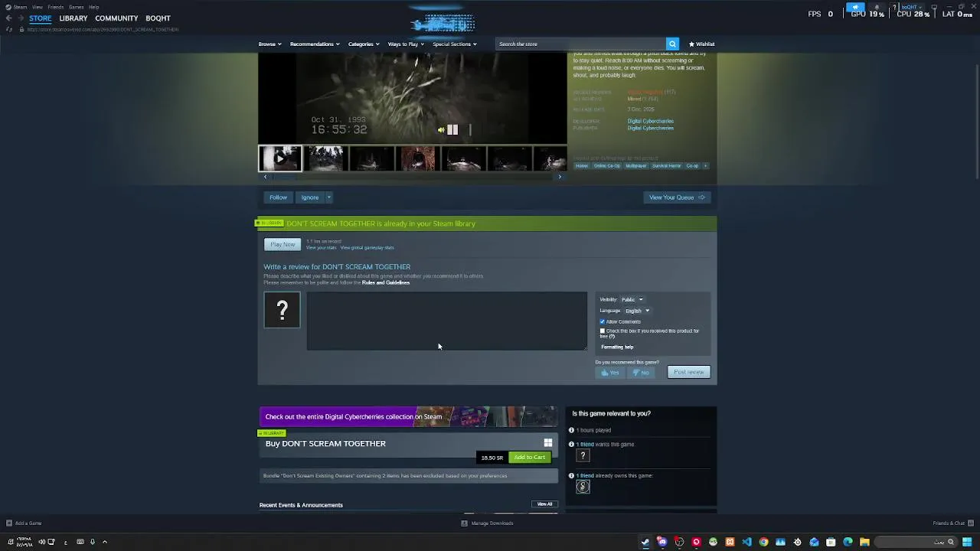Click the Play Now button
Image resolution: width=980 pixels, height=551 pixels.
click(x=283, y=244)
